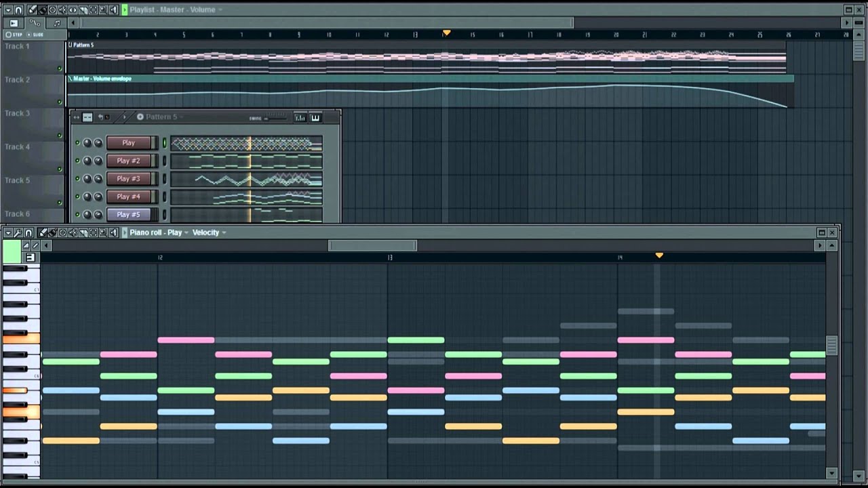Image resolution: width=868 pixels, height=488 pixels.
Task: Mute Track 1 using its green LED
Action: (x=60, y=68)
